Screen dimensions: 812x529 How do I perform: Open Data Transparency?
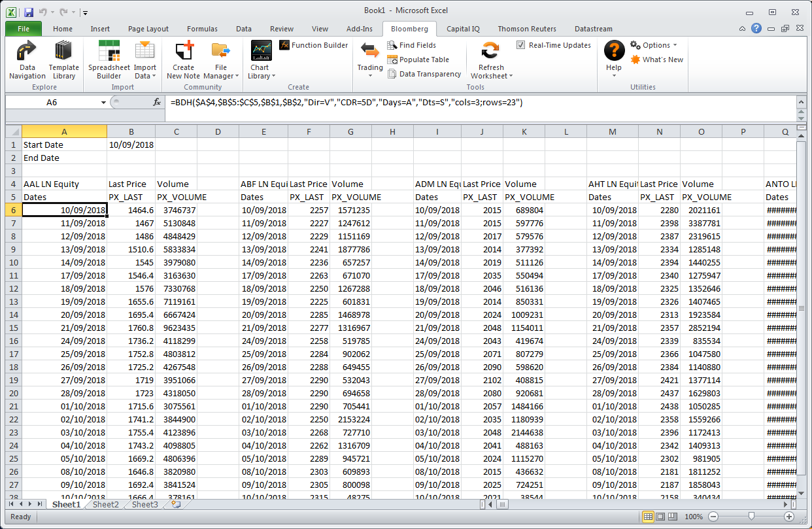click(424, 74)
